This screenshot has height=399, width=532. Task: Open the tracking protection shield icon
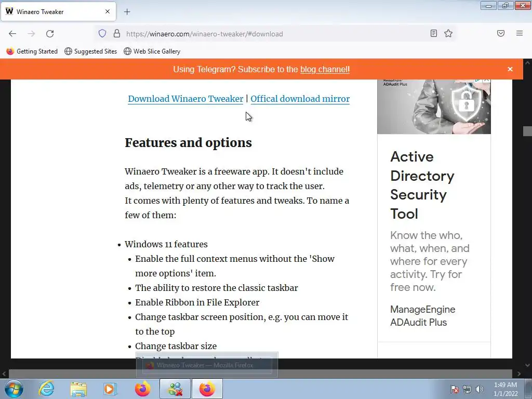[x=102, y=34]
